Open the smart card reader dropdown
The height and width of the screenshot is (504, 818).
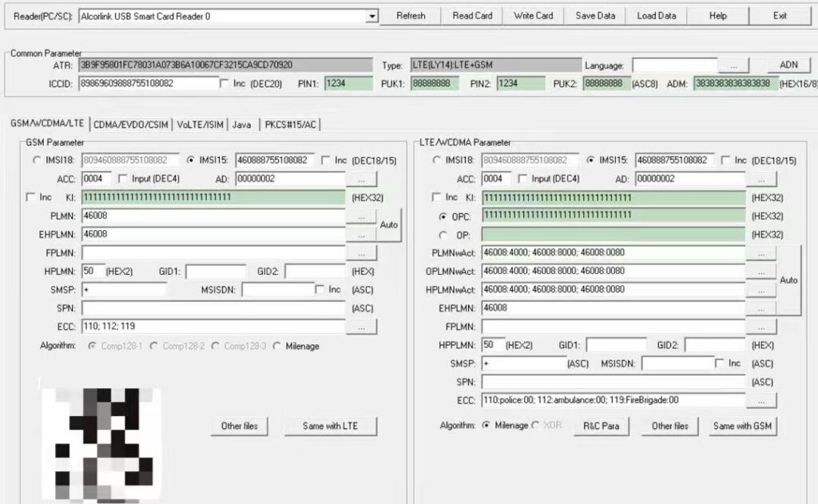(372, 15)
